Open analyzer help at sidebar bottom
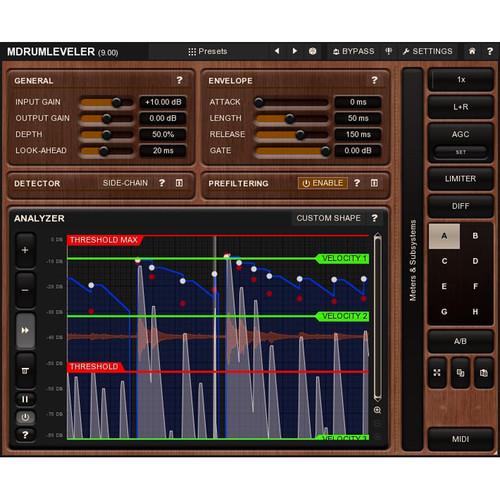500x500 pixels. [25, 435]
